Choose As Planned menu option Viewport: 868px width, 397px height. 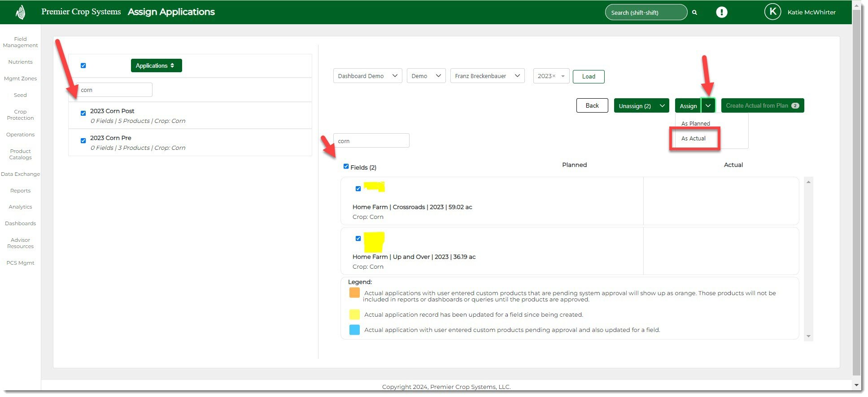[695, 124]
